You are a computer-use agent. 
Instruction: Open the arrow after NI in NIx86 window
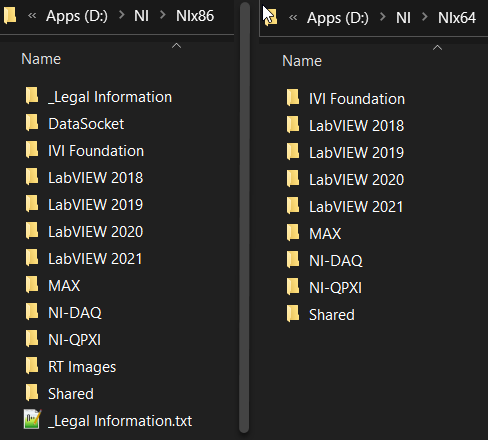pyautogui.click(x=163, y=15)
